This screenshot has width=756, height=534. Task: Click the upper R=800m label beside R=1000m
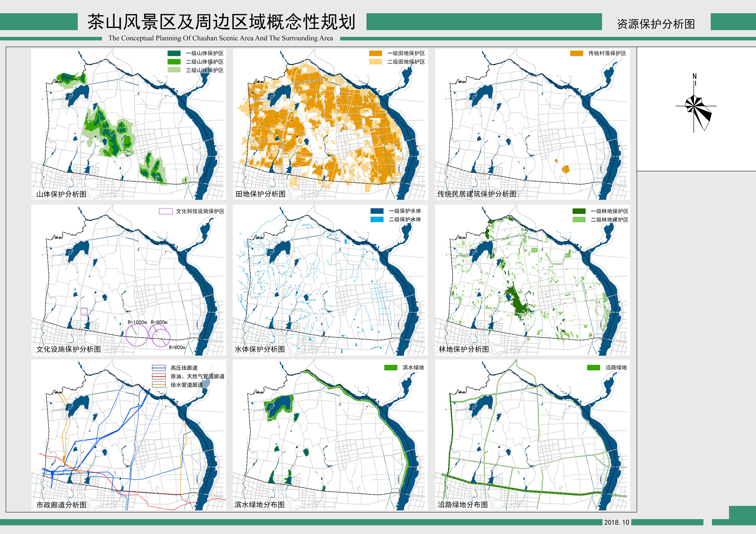tap(159, 323)
